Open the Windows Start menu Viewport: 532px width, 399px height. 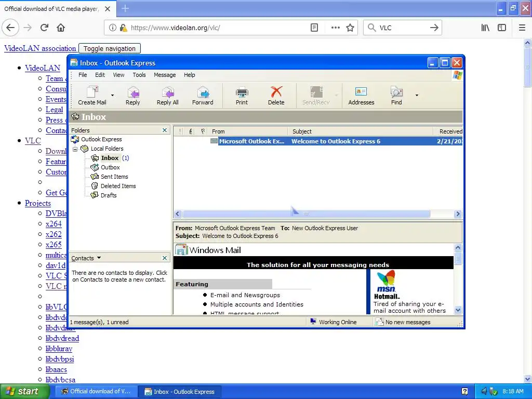[24, 392]
